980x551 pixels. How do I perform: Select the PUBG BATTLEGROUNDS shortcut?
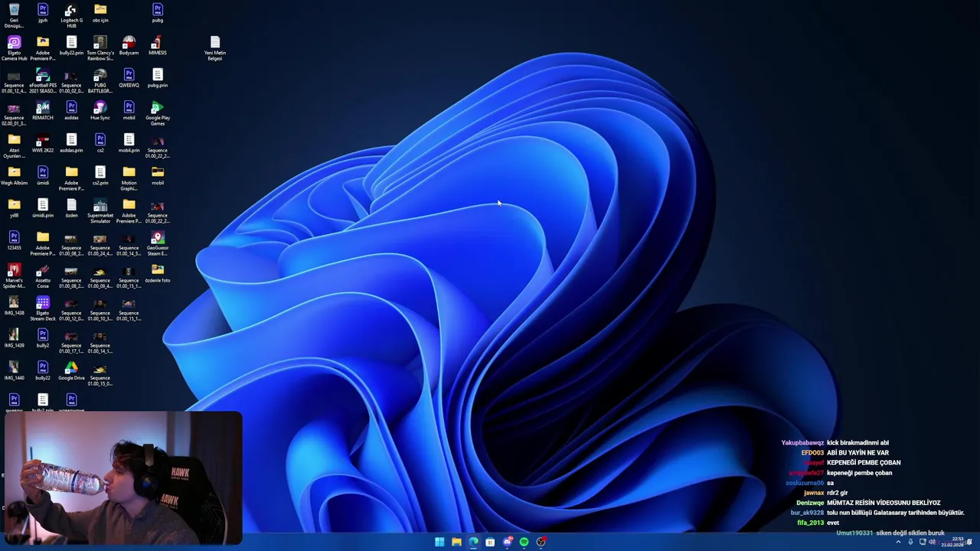(x=100, y=81)
